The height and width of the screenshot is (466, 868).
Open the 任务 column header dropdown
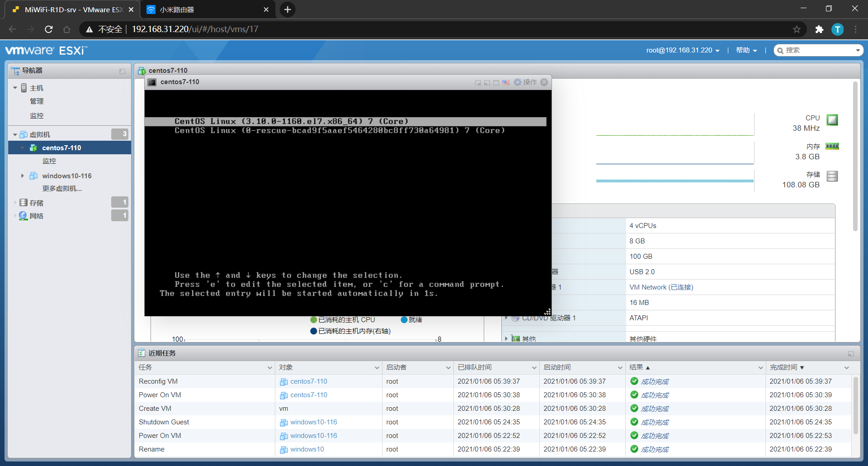click(x=270, y=367)
